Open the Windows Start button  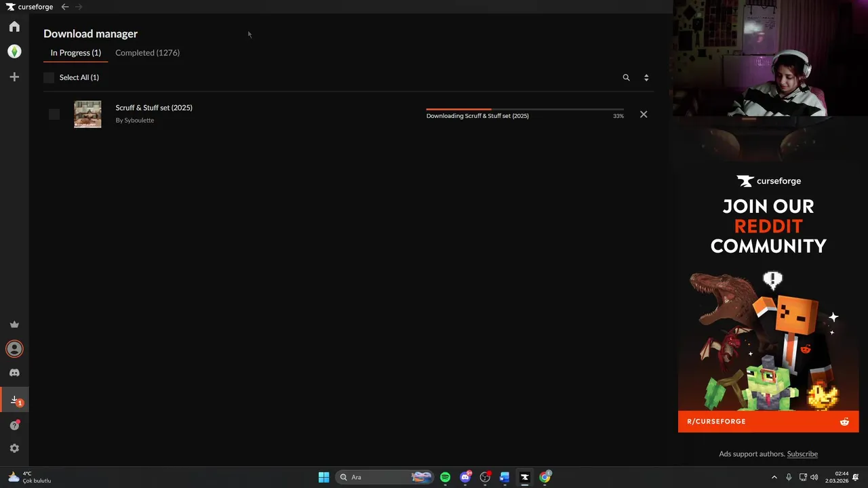pyautogui.click(x=324, y=477)
